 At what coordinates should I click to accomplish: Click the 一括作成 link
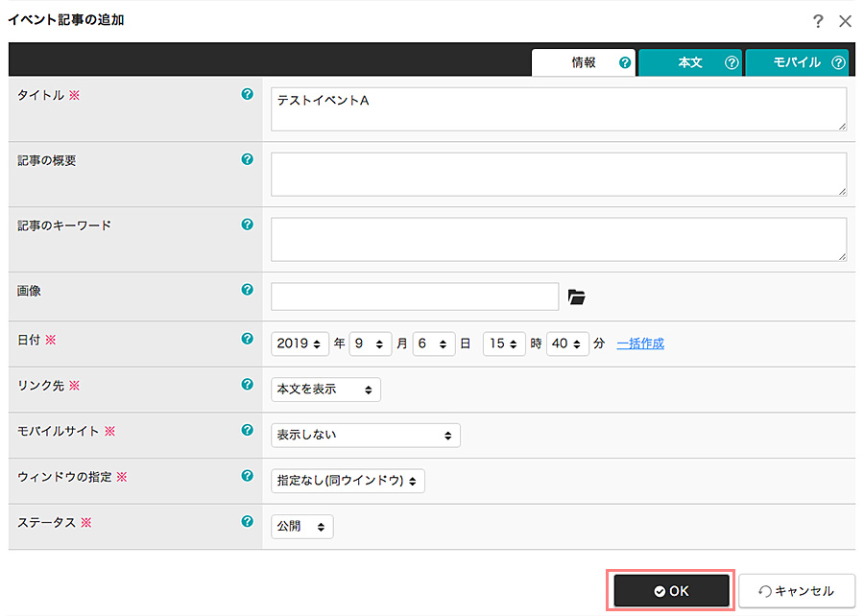tap(640, 344)
